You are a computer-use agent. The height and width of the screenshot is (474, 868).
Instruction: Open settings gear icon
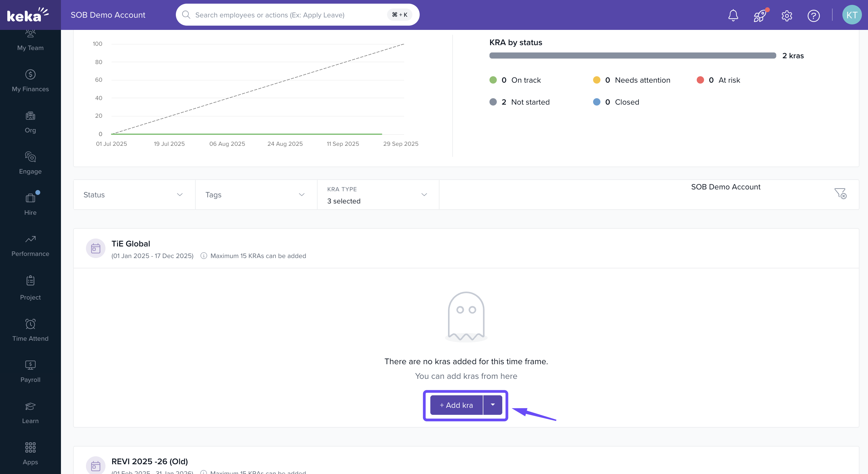click(x=786, y=16)
